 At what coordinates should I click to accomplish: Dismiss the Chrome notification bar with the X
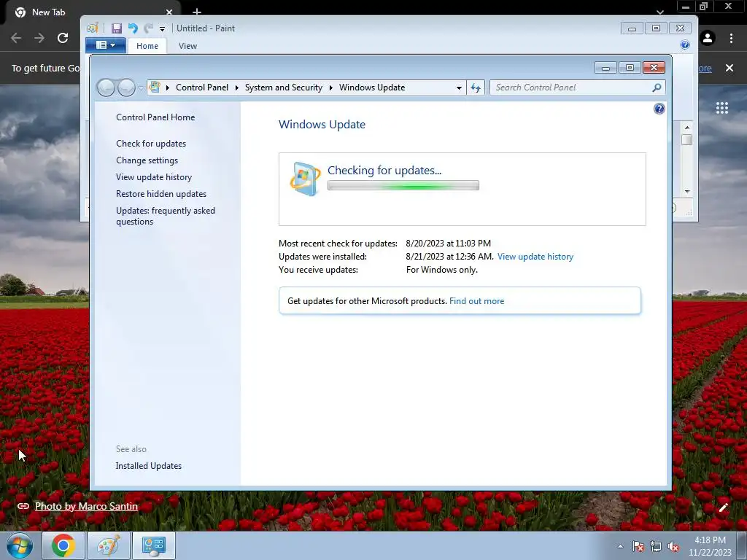(729, 68)
